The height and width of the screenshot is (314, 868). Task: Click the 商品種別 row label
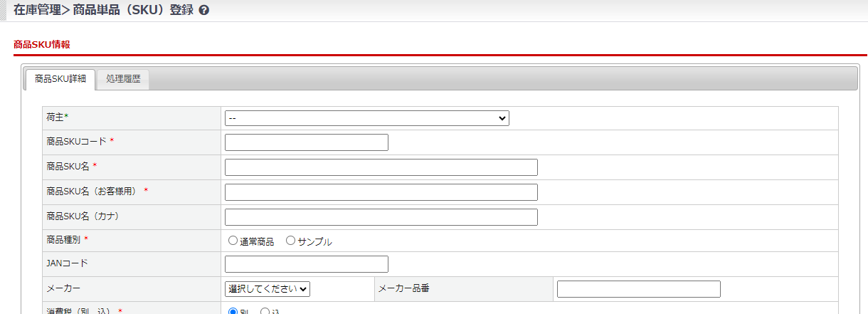pyautogui.click(x=63, y=240)
